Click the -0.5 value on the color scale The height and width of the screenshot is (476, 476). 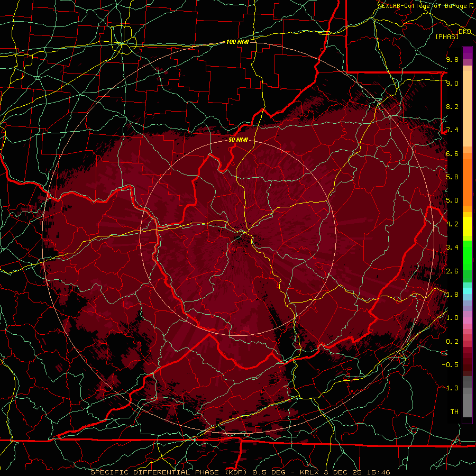pos(450,365)
